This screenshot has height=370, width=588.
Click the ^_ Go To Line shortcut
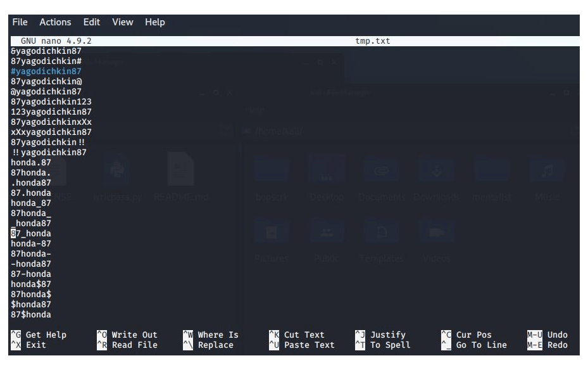coord(474,345)
